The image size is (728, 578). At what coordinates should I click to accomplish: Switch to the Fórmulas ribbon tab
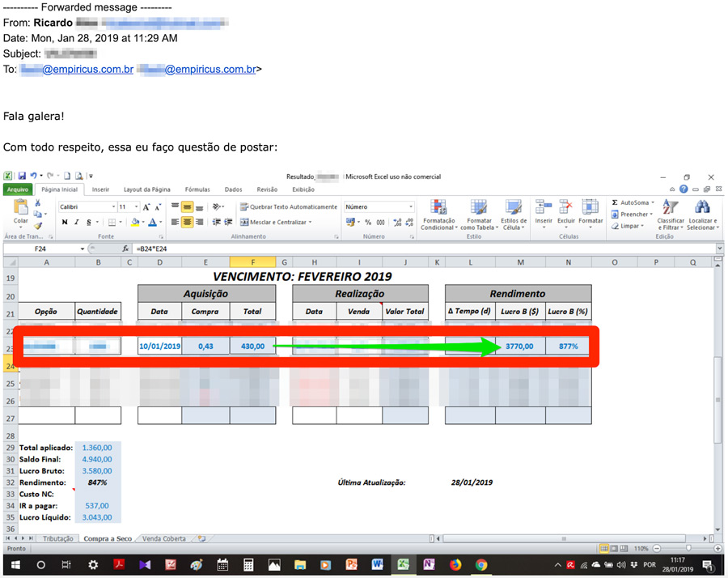(x=197, y=189)
